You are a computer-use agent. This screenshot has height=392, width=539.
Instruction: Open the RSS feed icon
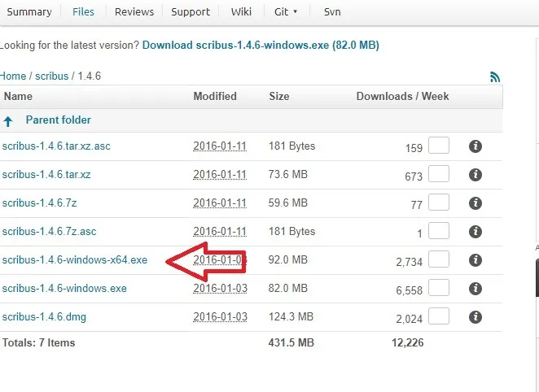click(495, 77)
